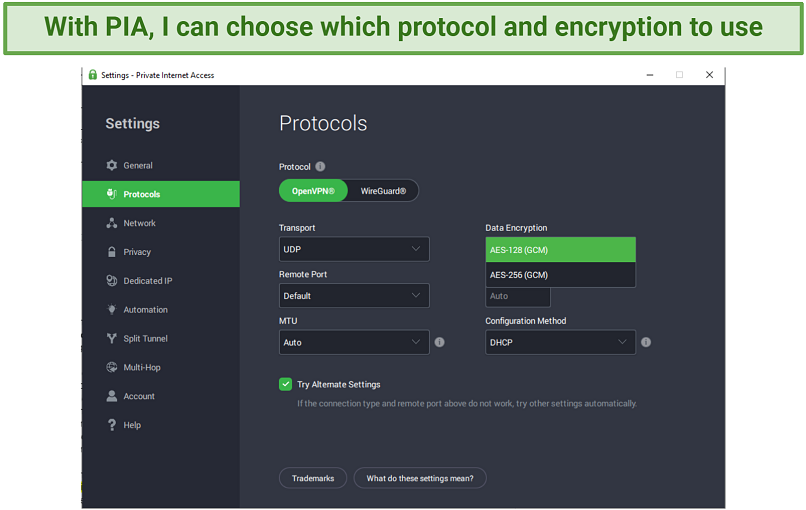Expand the Remote Port dropdown
This screenshot has width=806, height=510.
pos(354,296)
